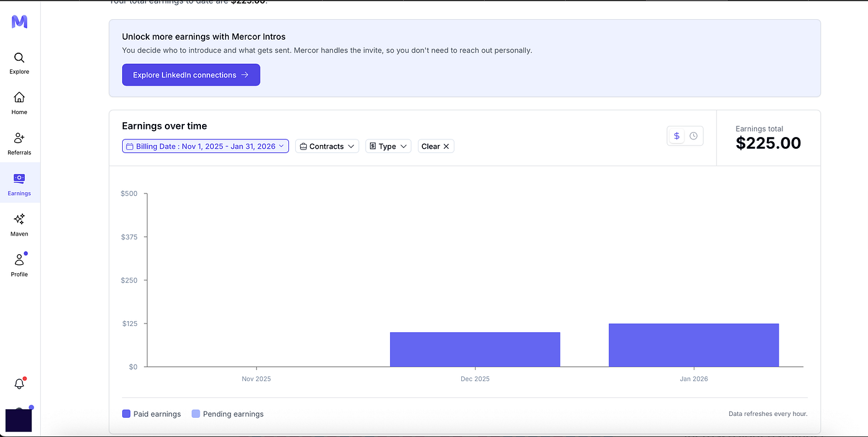Click the $375 axis label

[129, 237]
